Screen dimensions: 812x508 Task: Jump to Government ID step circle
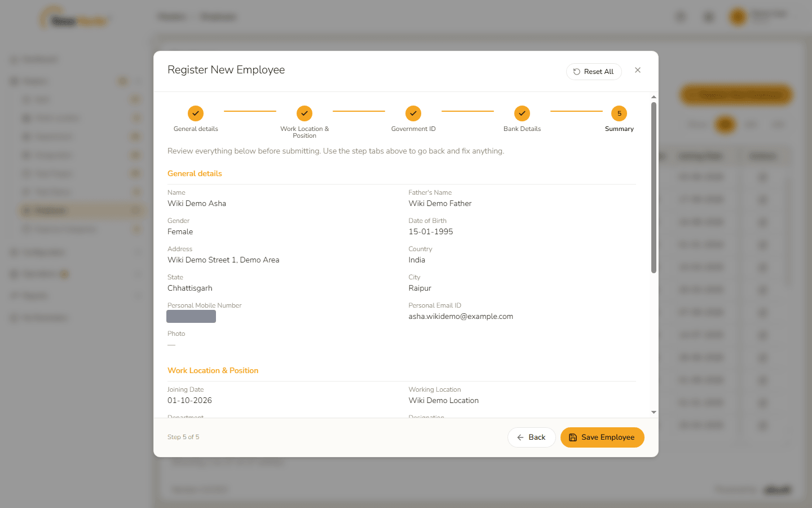[413, 113]
